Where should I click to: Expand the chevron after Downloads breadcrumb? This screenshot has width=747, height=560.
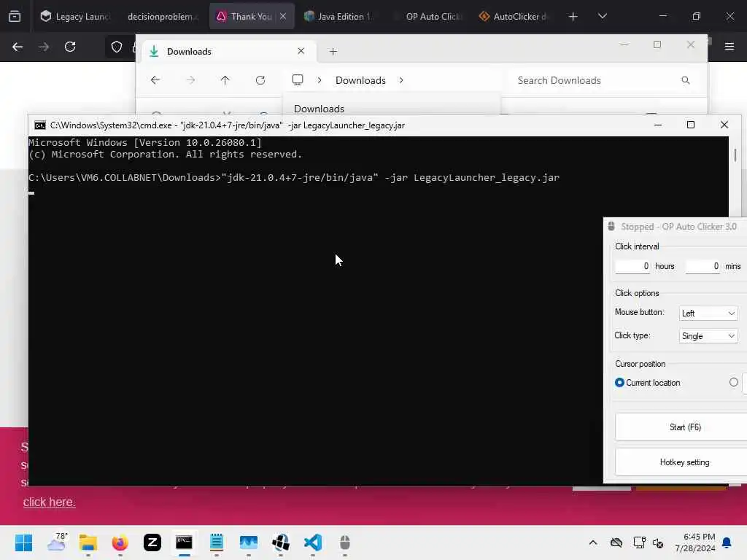coord(401,80)
